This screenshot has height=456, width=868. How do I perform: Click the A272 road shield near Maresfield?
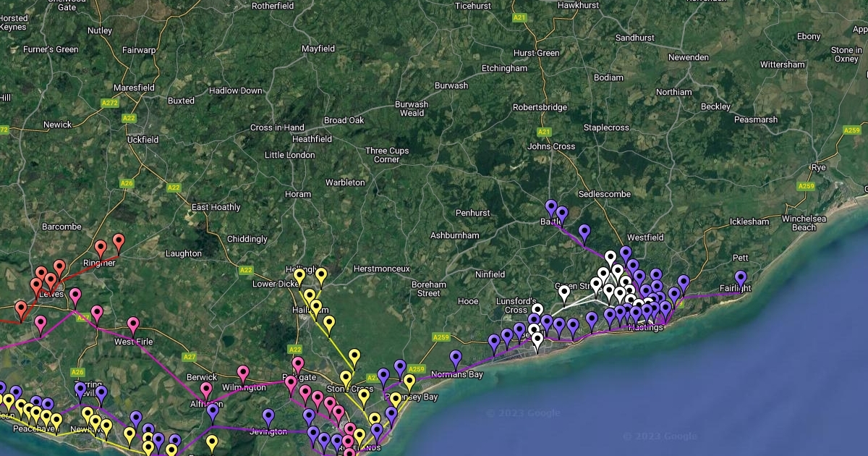coord(110,104)
